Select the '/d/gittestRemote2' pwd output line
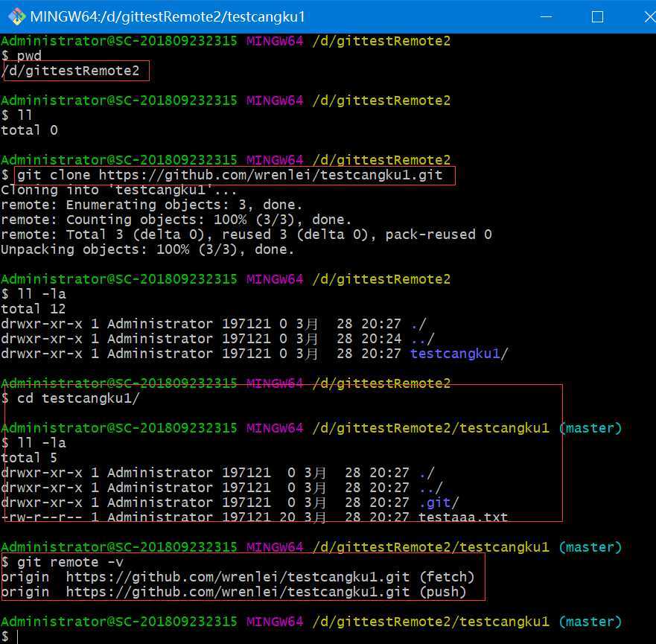The height and width of the screenshot is (644, 656). (x=70, y=71)
